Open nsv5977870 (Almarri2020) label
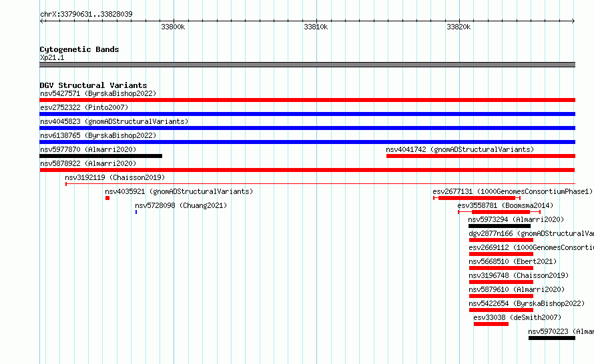The width and height of the screenshot is (594, 364). 88,149
